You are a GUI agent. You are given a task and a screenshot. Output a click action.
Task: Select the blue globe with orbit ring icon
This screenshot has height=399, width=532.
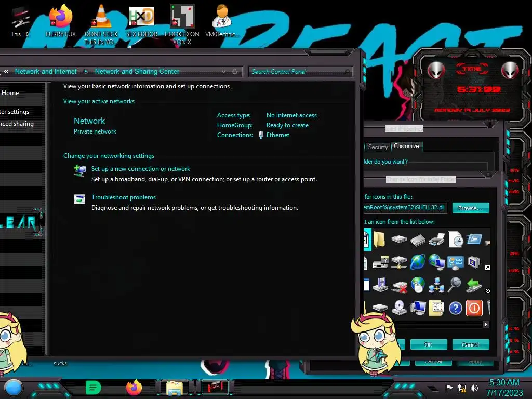(418, 262)
